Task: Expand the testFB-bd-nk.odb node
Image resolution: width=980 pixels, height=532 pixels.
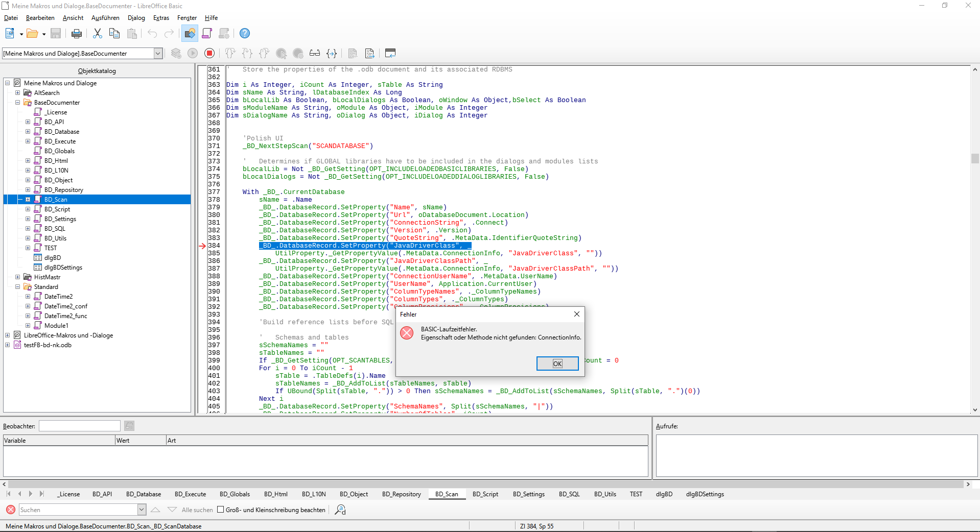Action: point(8,345)
